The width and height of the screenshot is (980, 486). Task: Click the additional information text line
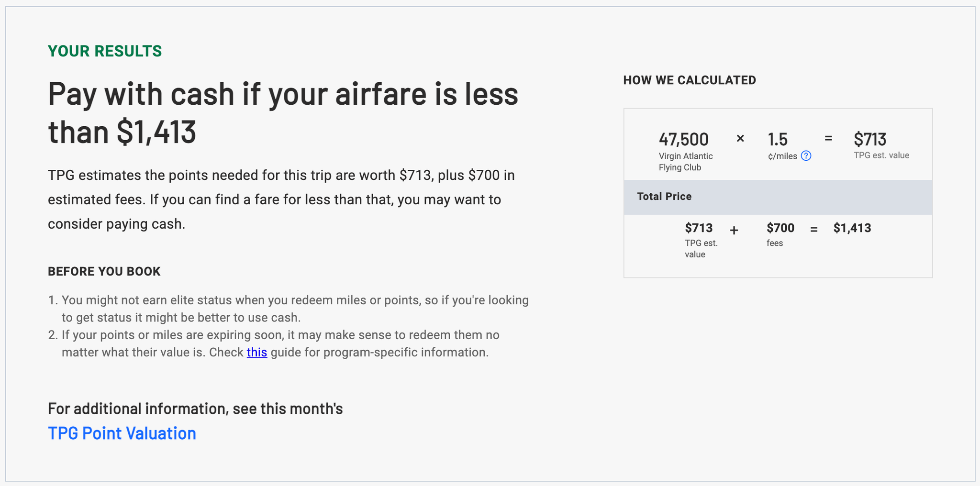tap(195, 409)
